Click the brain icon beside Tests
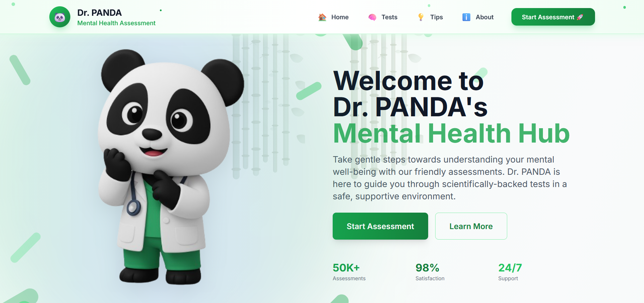Screen dimensions: 644x303 372,17
